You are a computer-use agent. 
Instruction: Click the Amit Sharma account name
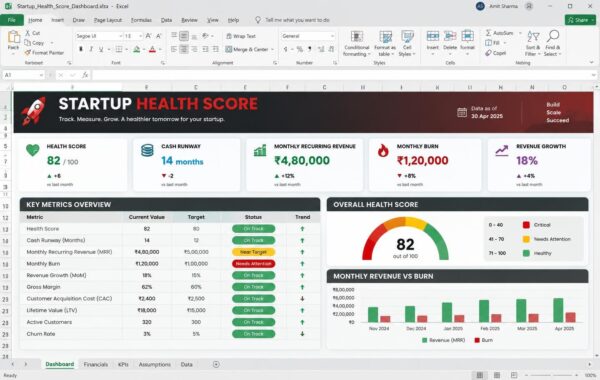(503, 6)
